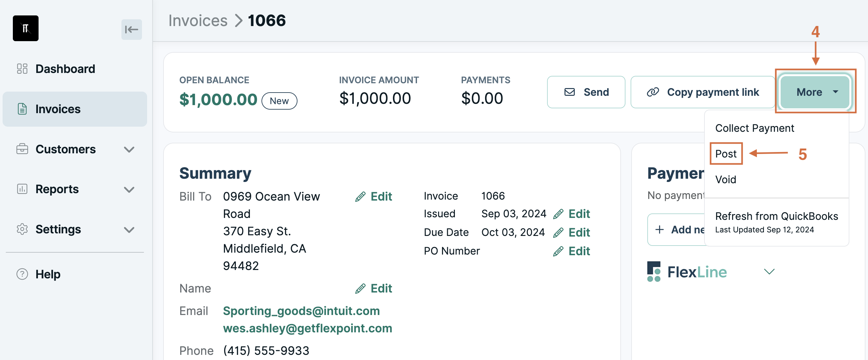868x360 pixels.
Task: Edit the invoice Due Date
Action: (571, 233)
